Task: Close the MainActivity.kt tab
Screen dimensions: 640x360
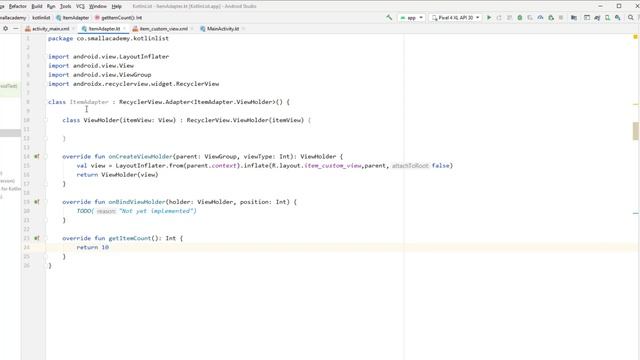Action: pos(243,29)
